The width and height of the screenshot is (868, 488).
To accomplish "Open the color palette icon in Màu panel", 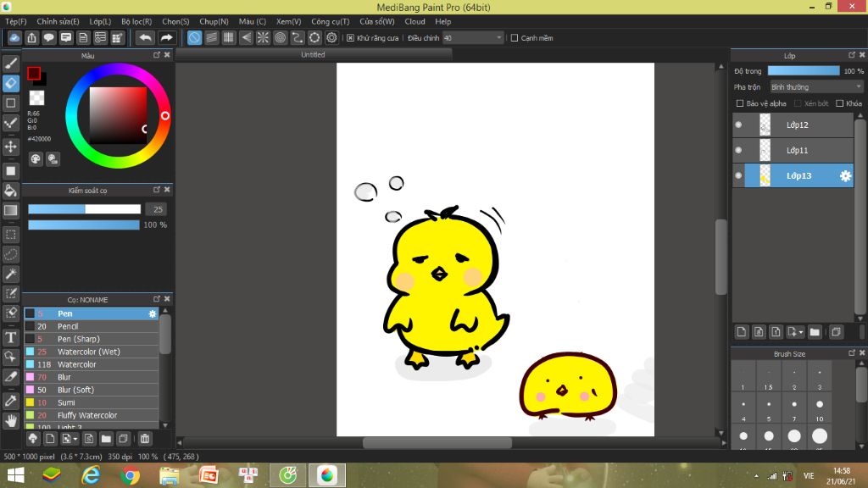I will point(36,159).
